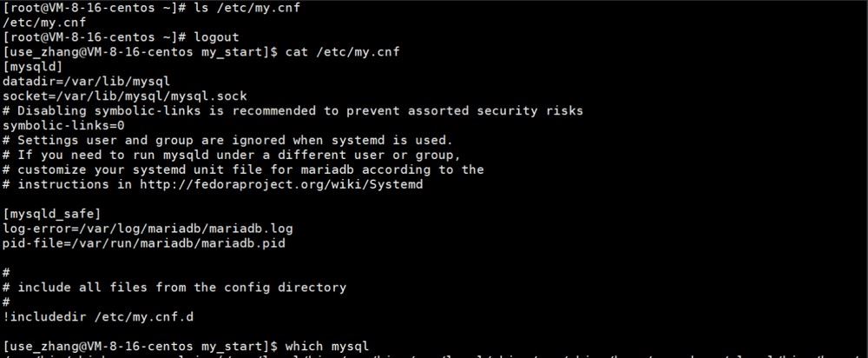Image resolution: width=868 pixels, height=358 pixels.
Task: Select the [mysqld_safe] section header
Action: (x=52, y=214)
